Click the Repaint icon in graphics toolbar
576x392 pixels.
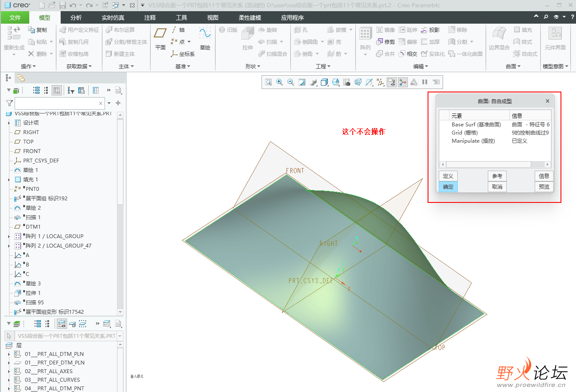coord(302,82)
